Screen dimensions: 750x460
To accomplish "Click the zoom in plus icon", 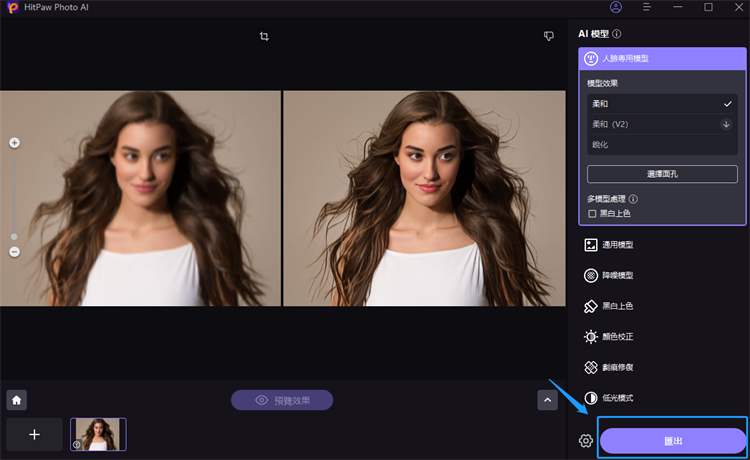I will point(14,143).
